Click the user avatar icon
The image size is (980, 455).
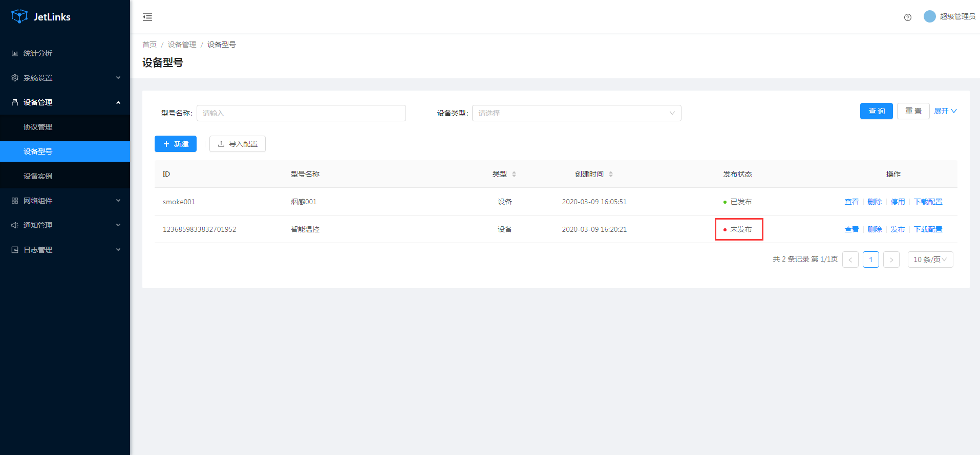pos(930,16)
